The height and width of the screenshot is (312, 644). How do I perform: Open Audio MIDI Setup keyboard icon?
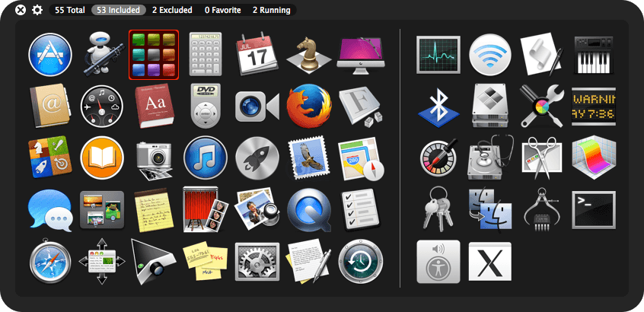coord(594,55)
